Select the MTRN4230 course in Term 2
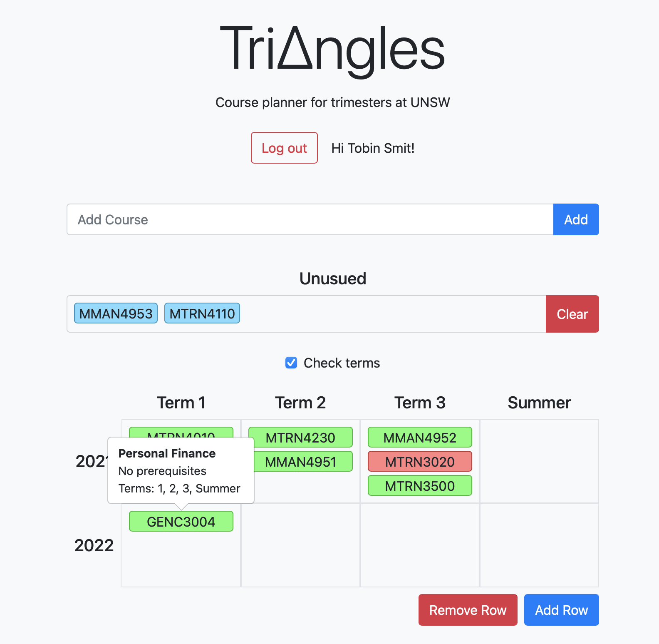 point(300,438)
